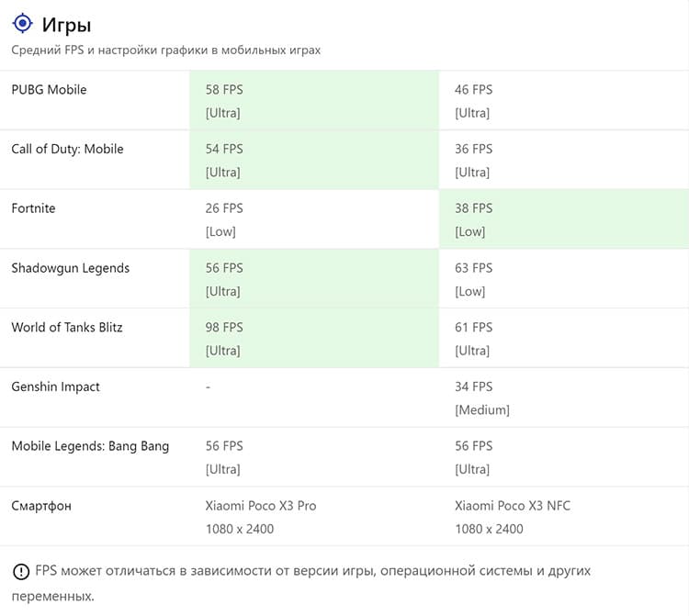Click the Средний FPS subtitle text

click(x=166, y=50)
